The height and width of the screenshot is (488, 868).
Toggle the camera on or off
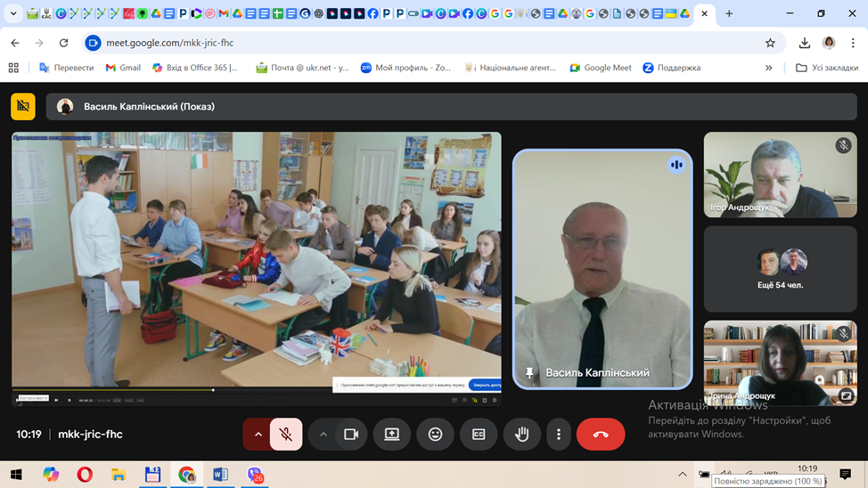[350, 435]
